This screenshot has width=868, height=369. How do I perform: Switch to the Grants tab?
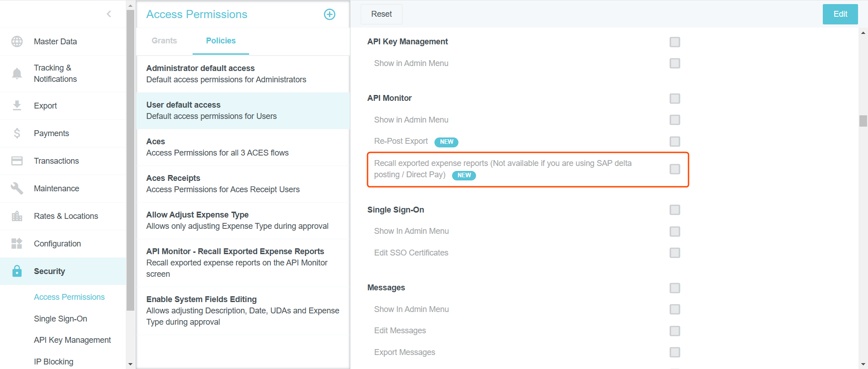click(x=164, y=41)
